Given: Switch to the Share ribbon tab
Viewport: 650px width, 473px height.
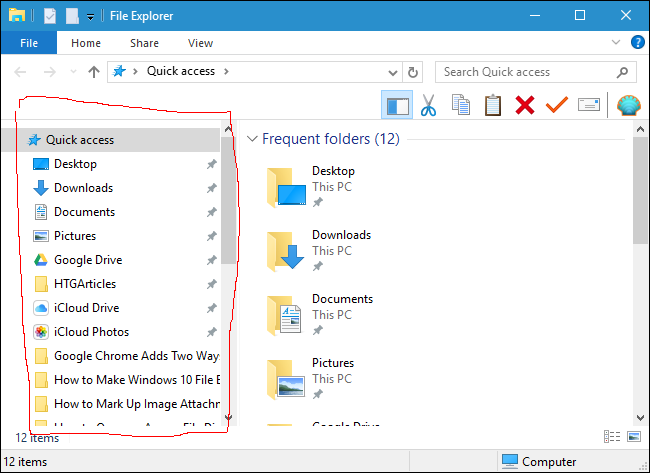Looking at the screenshot, I should 144,43.
